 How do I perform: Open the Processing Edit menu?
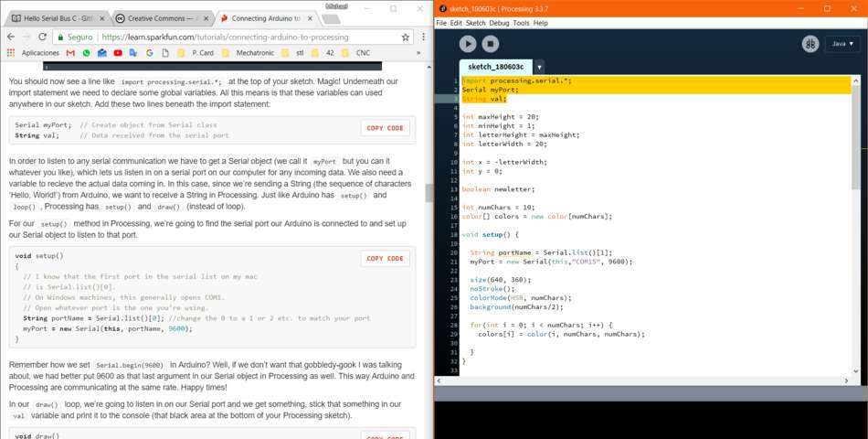pos(456,23)
